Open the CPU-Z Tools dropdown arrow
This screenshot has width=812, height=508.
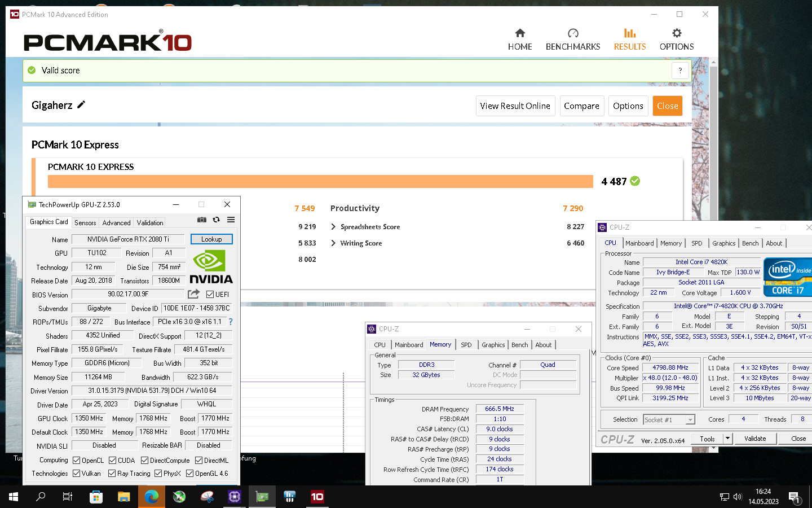point(727,439)
